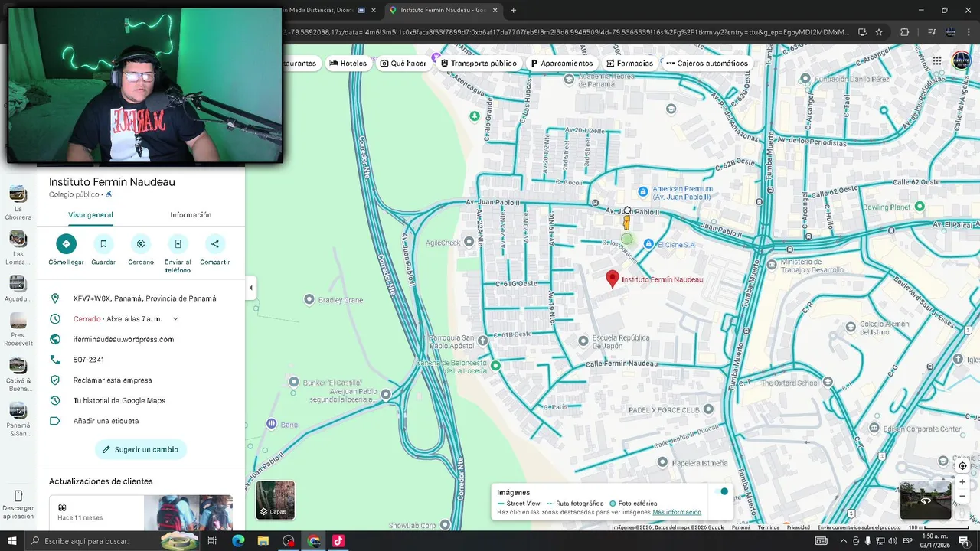Click the Street View pegman on map
This screenshot has width=980, height=551.
[x=626, y=223]
